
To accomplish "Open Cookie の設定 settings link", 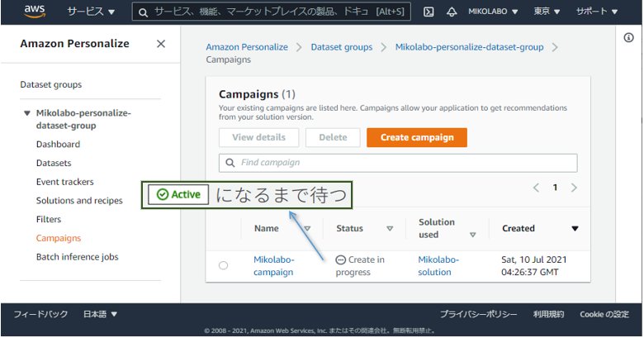I will coord(604,315).
